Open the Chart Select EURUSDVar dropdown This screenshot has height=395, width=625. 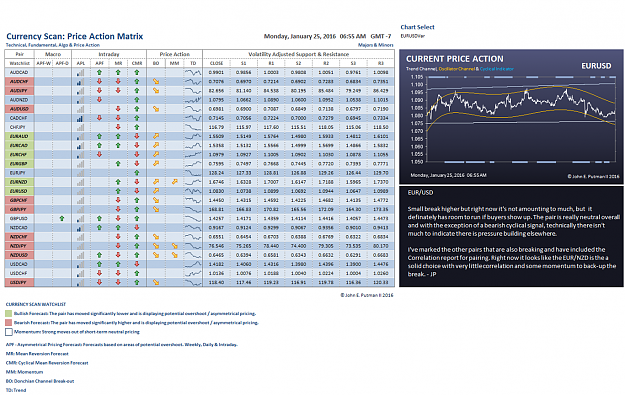[x=413, y=36]
